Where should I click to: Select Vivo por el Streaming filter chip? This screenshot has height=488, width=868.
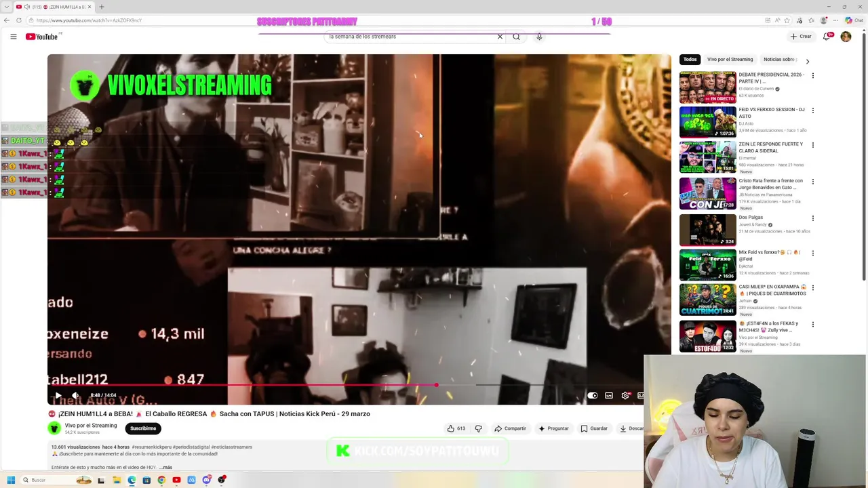[730, 60]
